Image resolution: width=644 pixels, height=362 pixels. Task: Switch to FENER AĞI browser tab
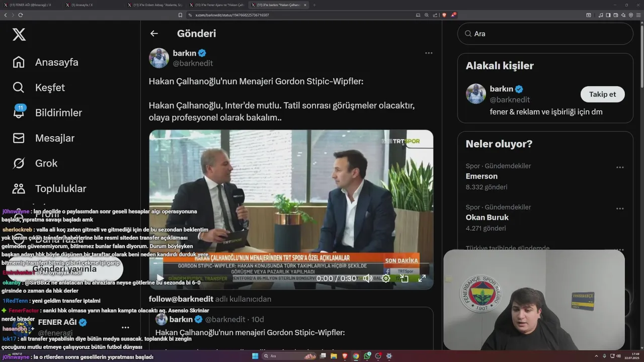coord(30,5)
